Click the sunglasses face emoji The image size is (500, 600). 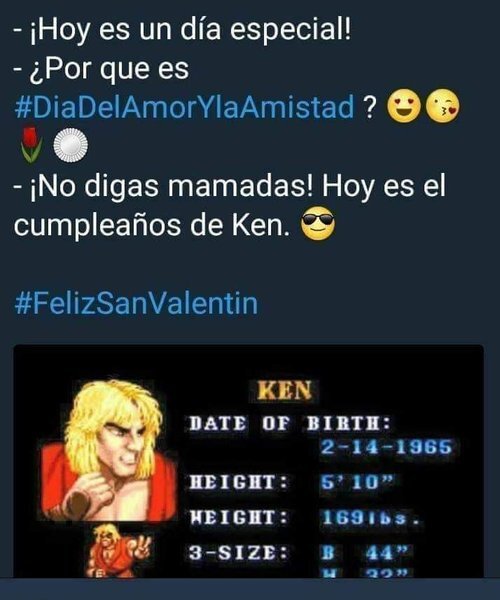pos(318,223)
